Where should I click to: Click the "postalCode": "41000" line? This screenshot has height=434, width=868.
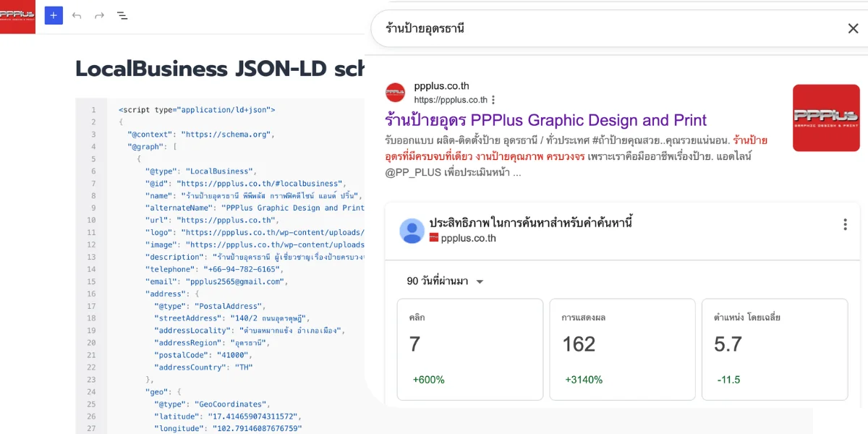coord(202,355)
